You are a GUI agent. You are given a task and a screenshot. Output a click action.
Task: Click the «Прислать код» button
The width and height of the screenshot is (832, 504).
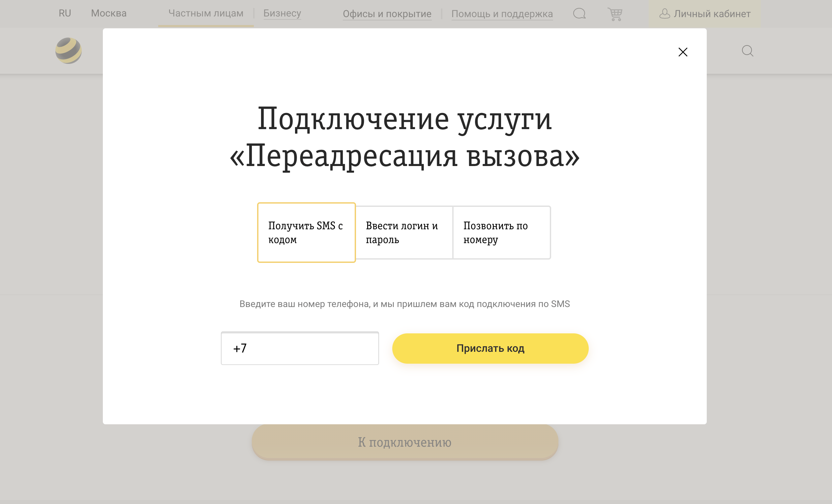(x=490, y=349)
